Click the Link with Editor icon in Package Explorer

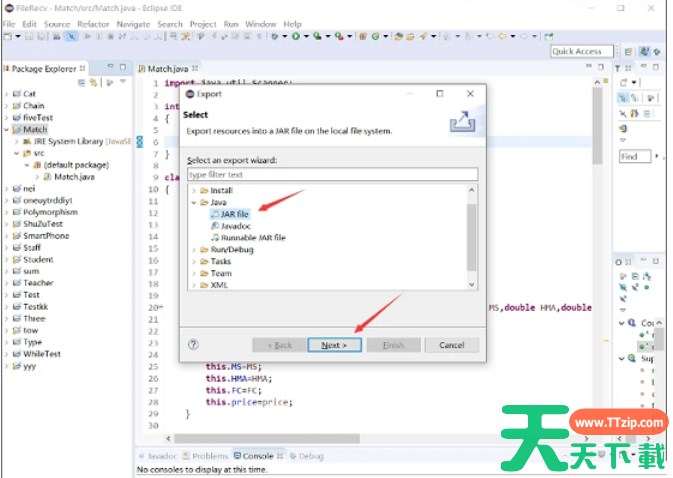pos(94,82)
